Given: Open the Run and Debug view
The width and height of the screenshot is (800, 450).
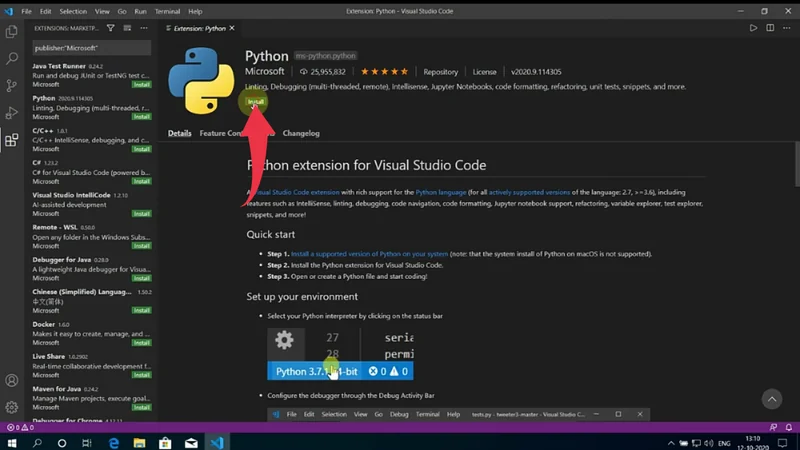Looking at the screenshot, I should (x=12, y=113).
